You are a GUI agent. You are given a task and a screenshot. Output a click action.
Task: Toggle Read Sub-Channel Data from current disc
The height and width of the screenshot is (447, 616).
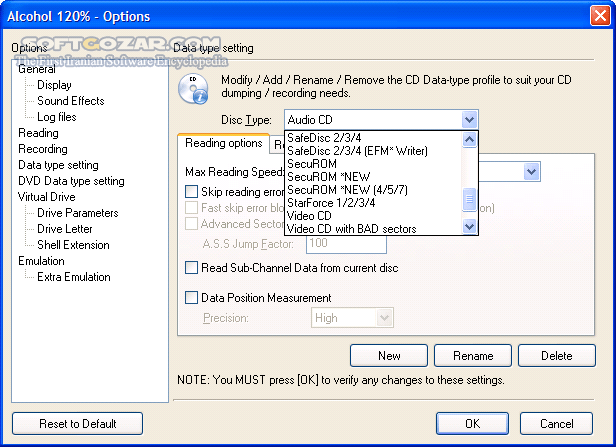(x=192, y=267)
